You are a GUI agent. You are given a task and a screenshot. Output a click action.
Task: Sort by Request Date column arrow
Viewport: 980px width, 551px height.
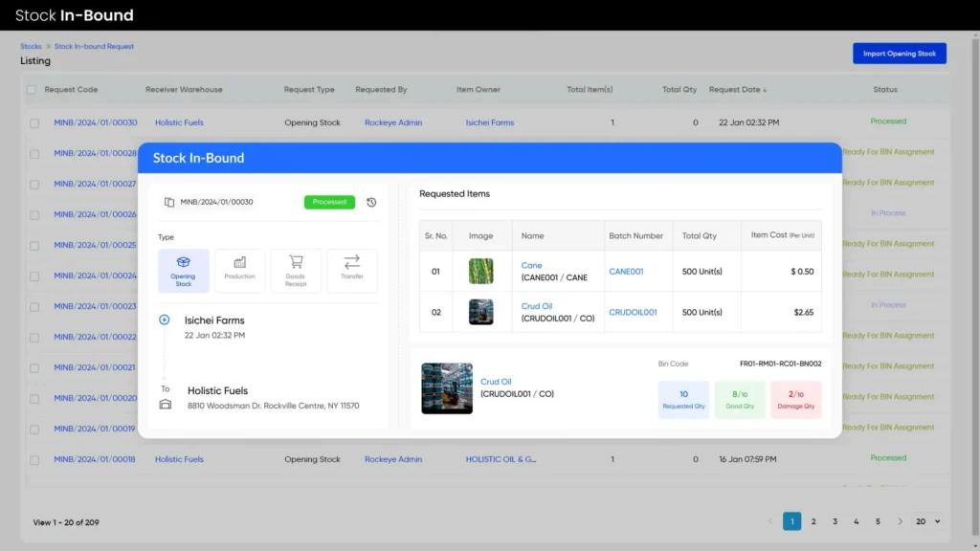(765, 90)
